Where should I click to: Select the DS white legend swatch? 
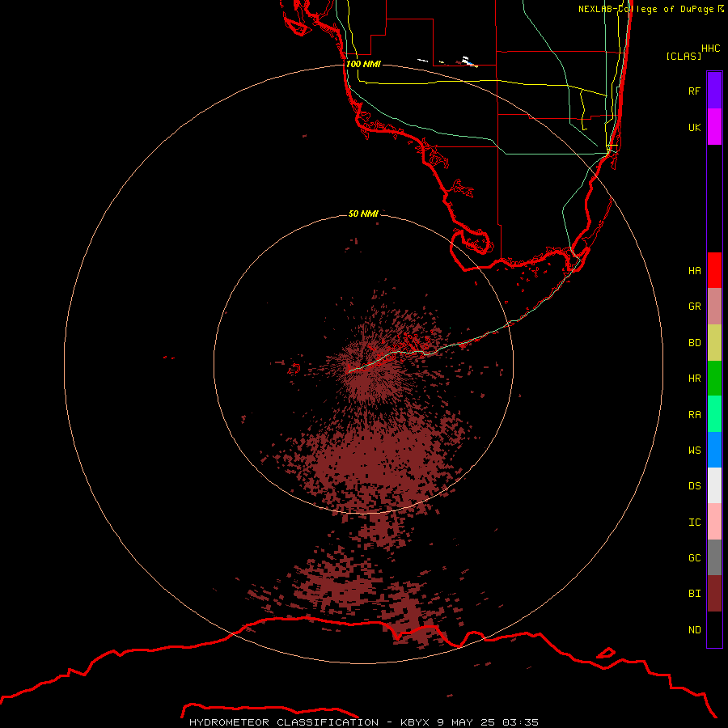coord(714,485)
